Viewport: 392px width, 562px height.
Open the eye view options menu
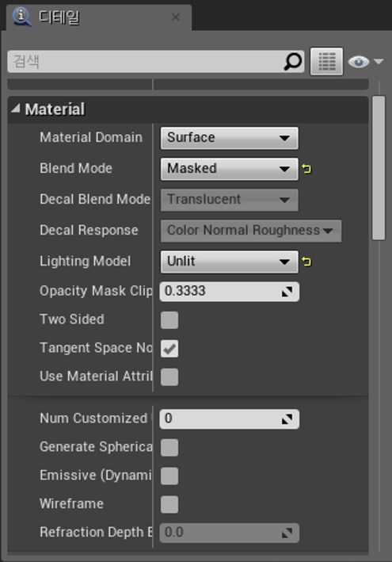tap(365, 62)
